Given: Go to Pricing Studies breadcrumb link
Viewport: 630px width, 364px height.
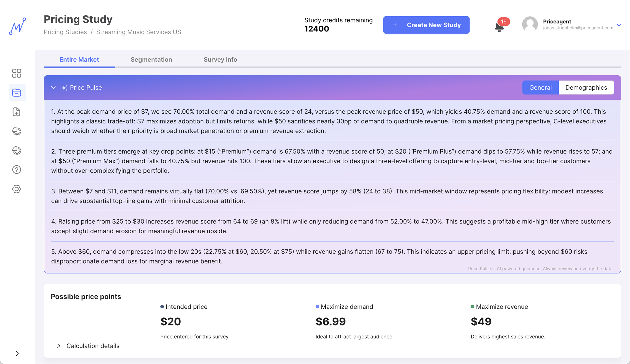Looking at the screenshot, I should 65,32.
